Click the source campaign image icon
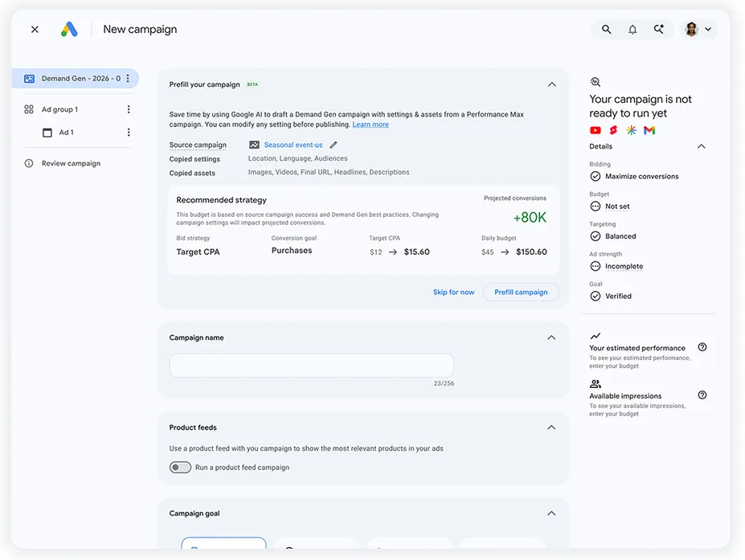The image size is (745, 560). (254, 145)
